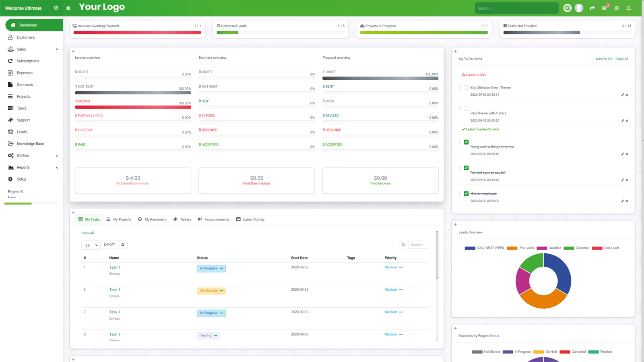Click the share arrow icon in header
644x362 pixels.
coord(592,8)
